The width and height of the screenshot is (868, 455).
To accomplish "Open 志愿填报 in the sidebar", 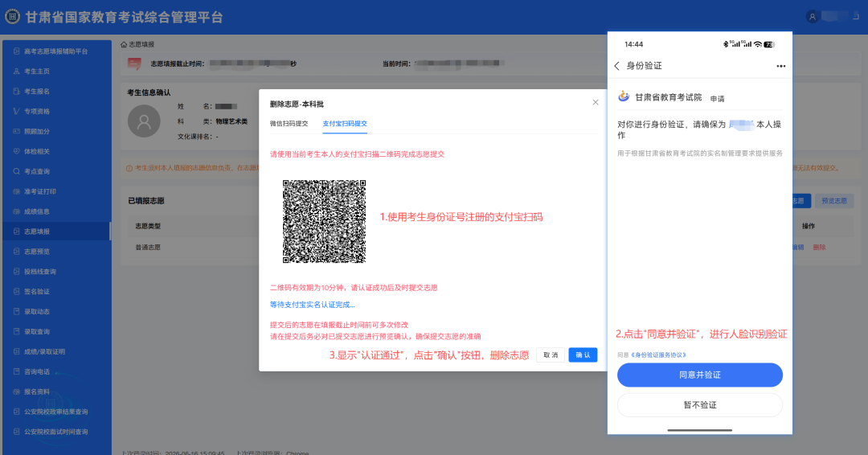I will 56,232.
